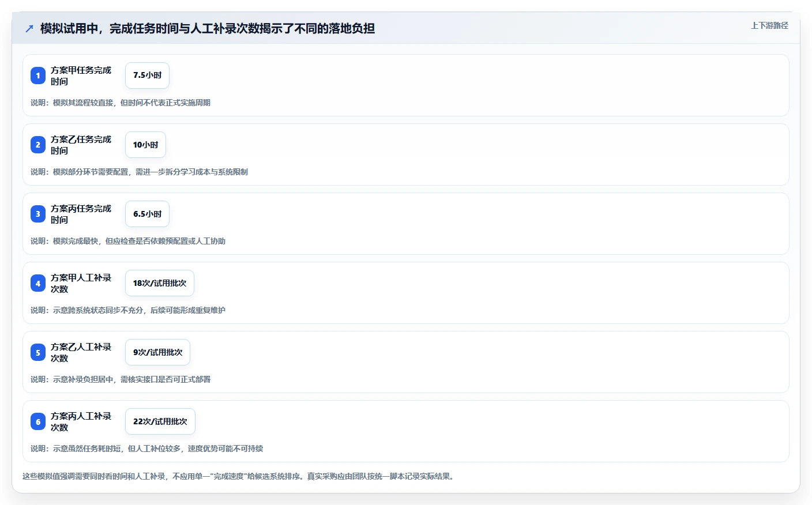Viewport: 812px width, 505px height.
Task: Click the 7.5小时 value chip
Action: point(147,76)
